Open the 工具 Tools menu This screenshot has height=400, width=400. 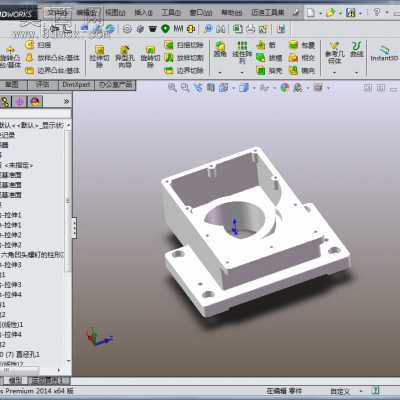[x=171, y=13]
